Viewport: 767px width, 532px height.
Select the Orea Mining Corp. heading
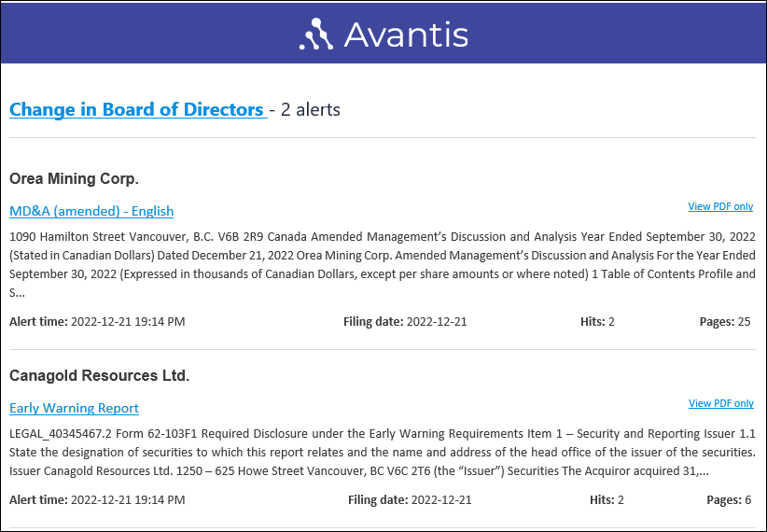pyautogui.click(x=74, y=178)
